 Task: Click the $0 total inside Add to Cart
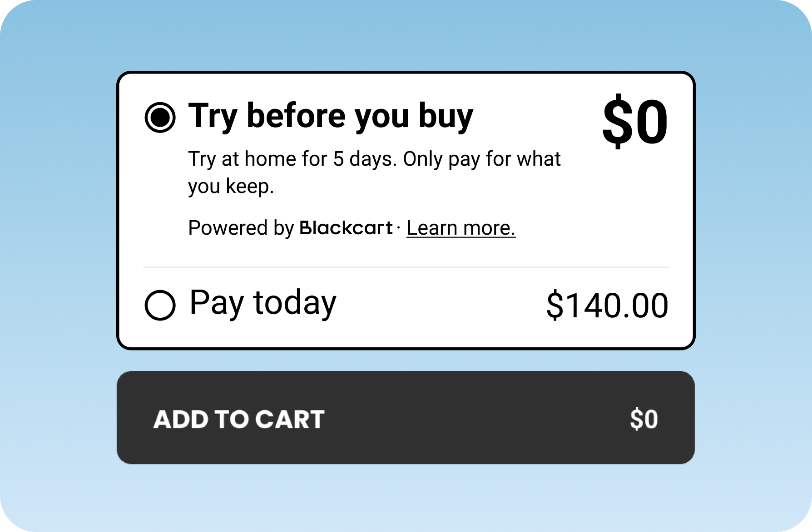(644, 419)
